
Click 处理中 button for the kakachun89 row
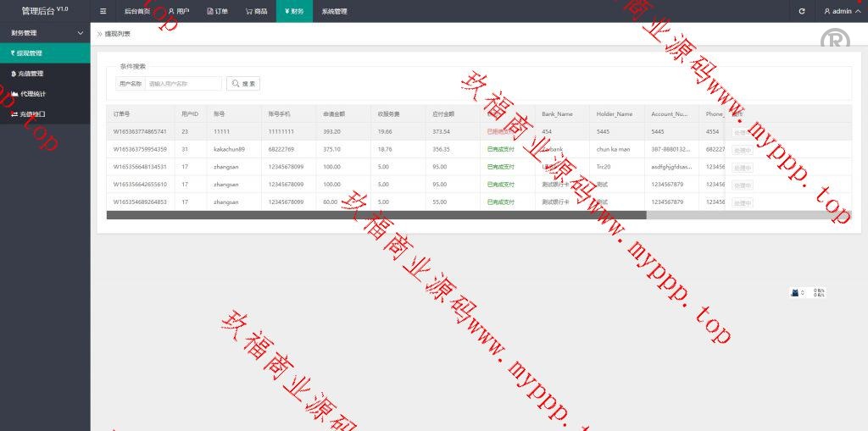742,150
